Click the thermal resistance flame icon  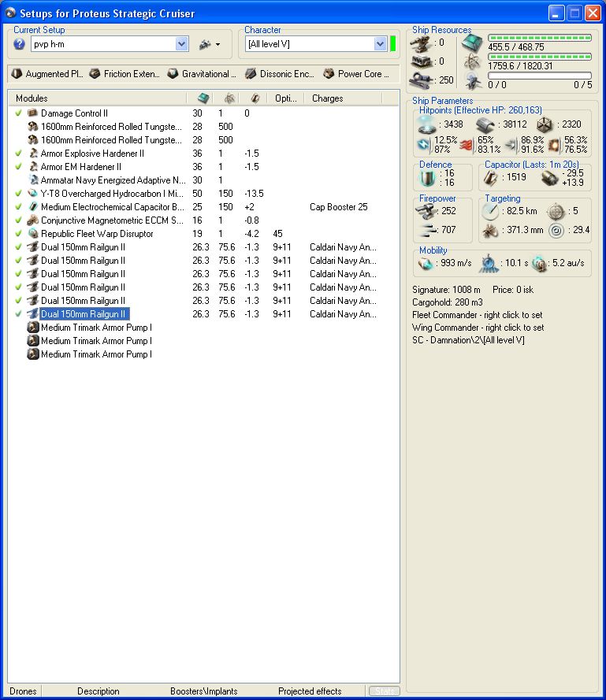tap(467, 145)
